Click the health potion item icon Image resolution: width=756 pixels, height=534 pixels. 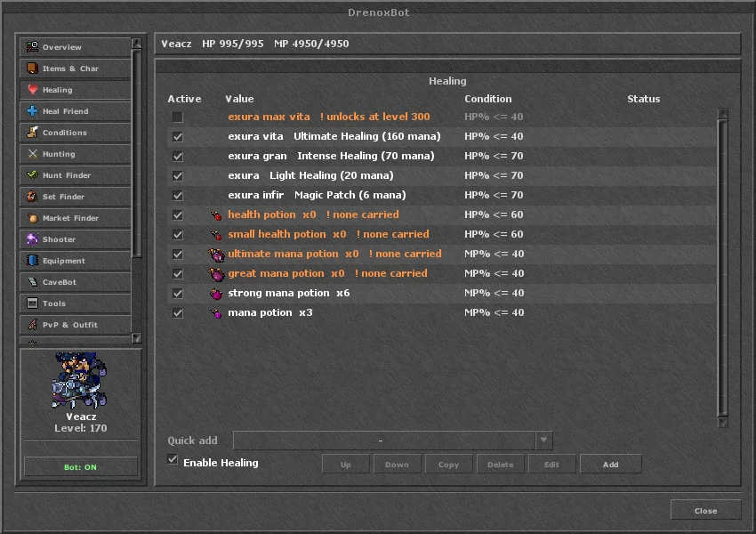point(216,215)
